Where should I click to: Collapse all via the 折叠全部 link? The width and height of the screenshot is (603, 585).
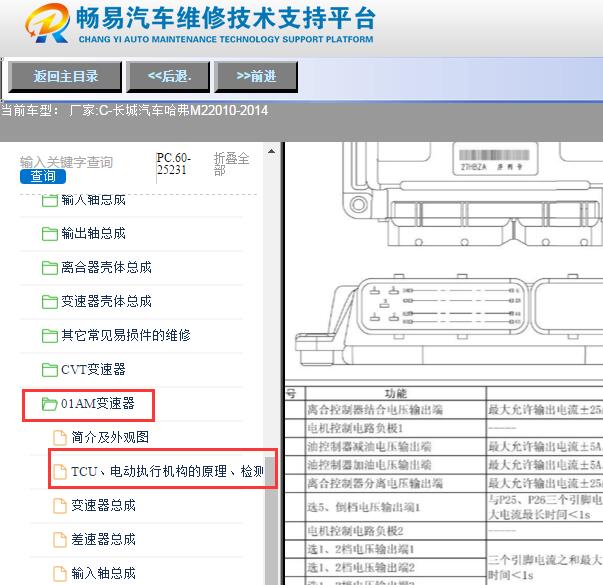click(x=232, y=164)
